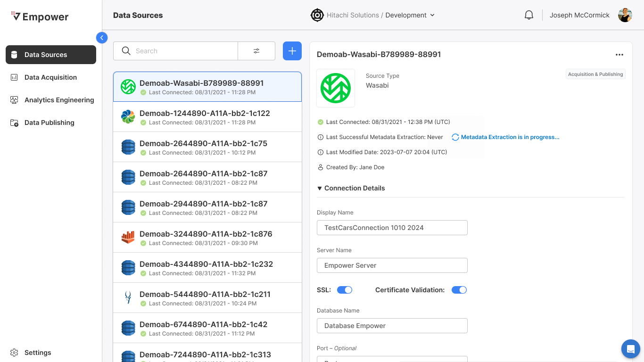Open Analytics Engineering section
Image resolution: width=644 pixels, height=362 pixels.
(51, 100)
